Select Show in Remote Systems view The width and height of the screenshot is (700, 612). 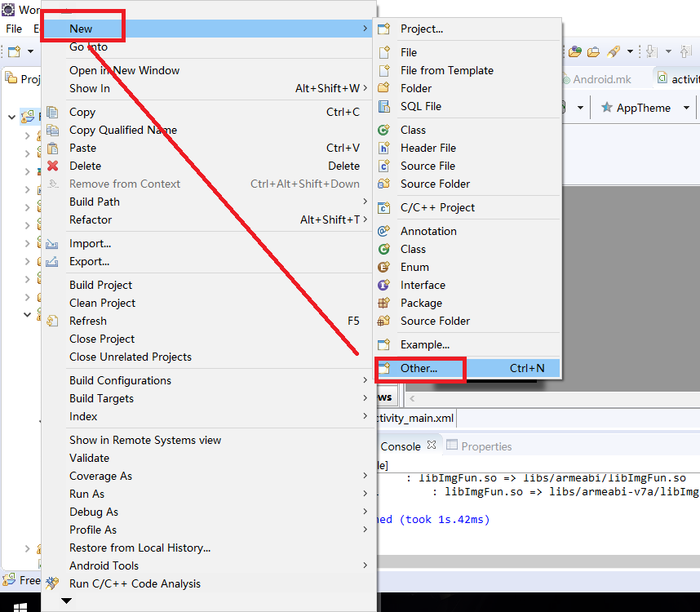click(208, 440)
